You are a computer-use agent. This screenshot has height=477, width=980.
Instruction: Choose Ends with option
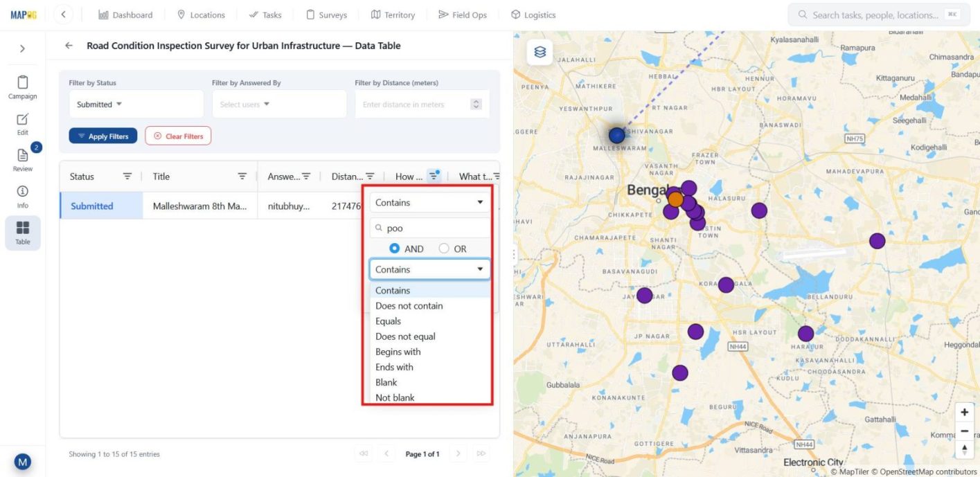pos(429,367)
